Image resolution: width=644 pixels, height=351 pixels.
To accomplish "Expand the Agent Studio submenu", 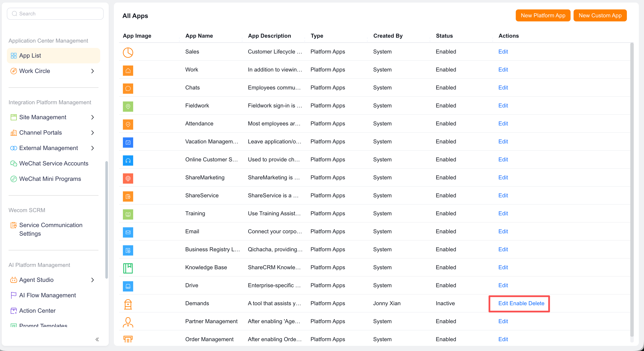I will pos(92,280).
